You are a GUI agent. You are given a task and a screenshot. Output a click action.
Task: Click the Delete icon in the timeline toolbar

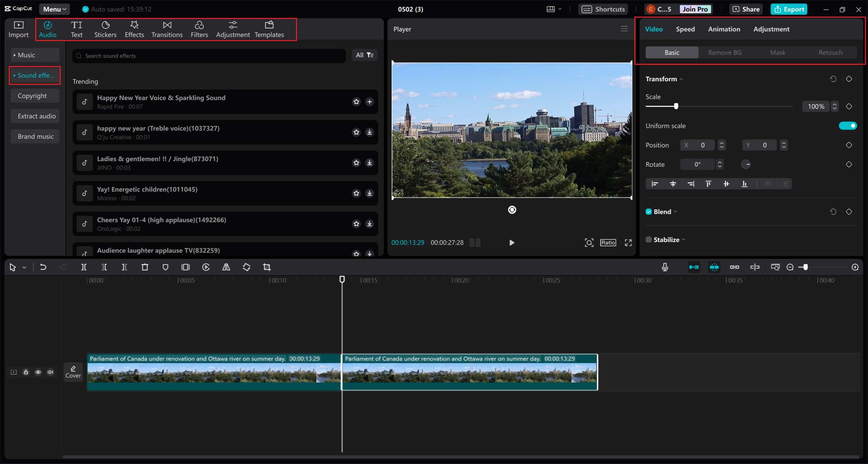145,267
